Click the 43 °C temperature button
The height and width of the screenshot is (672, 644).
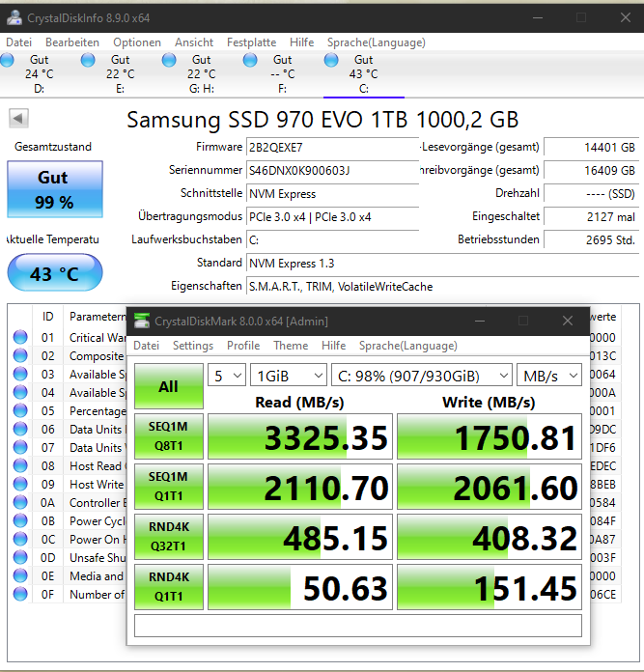click(55, 272)
